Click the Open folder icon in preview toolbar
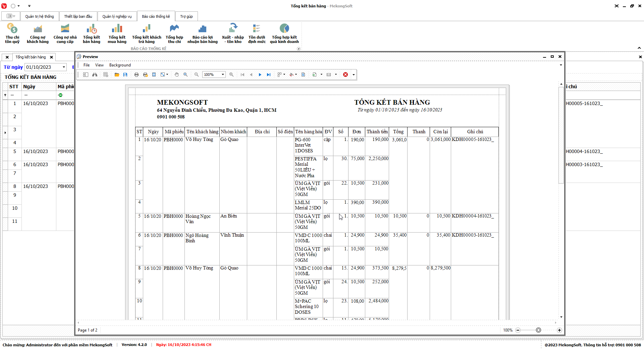This screenshot has width=644, height=349. [117, 74]
